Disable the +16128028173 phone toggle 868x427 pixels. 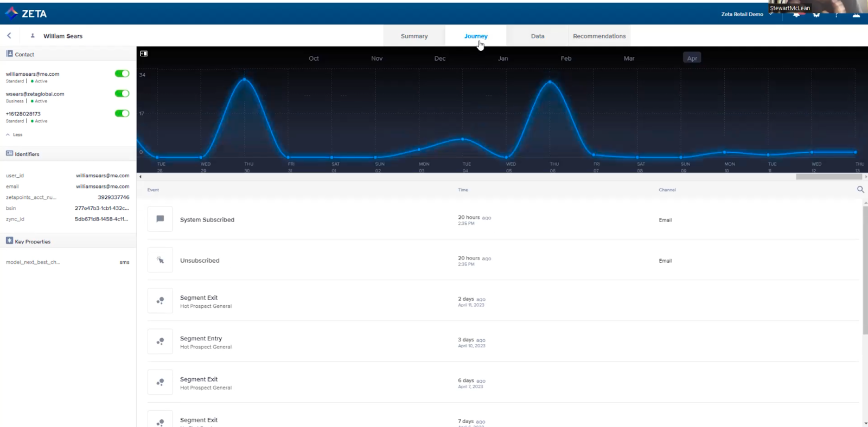(122, 113)
